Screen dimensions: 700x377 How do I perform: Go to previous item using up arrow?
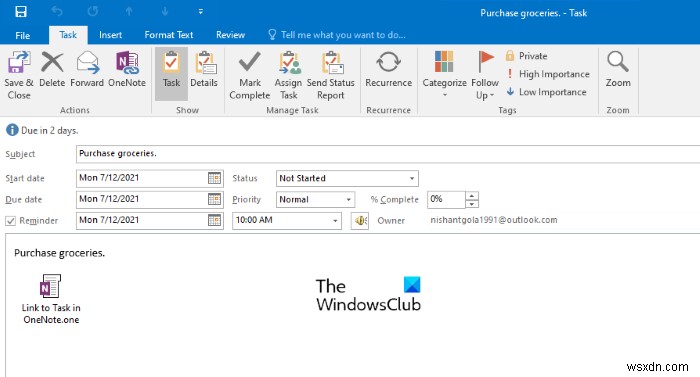[x=129, y=11]
